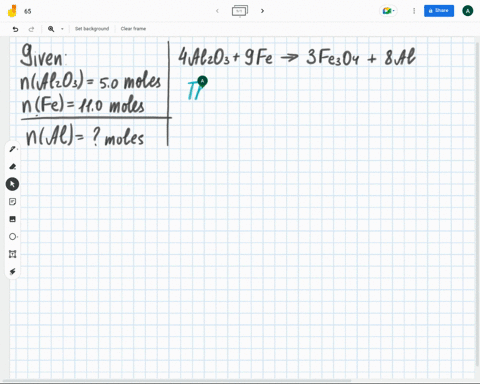Click the zoom magnifier icon

(51, 29)
